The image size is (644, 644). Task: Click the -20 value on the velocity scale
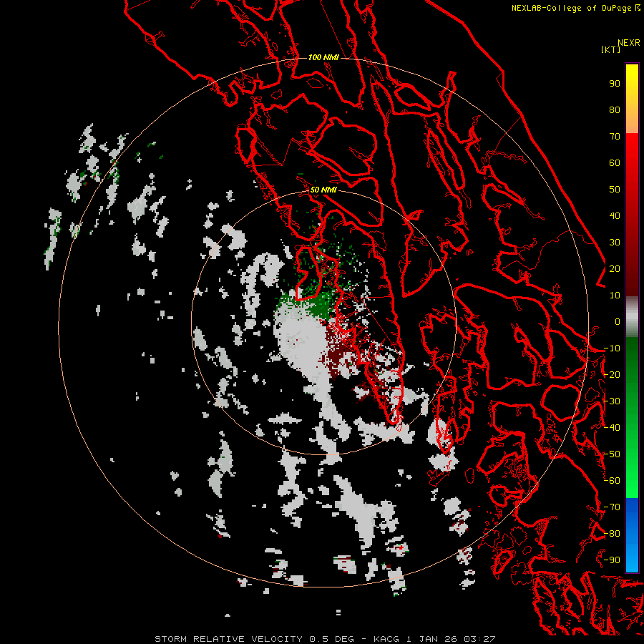[612, 375]
